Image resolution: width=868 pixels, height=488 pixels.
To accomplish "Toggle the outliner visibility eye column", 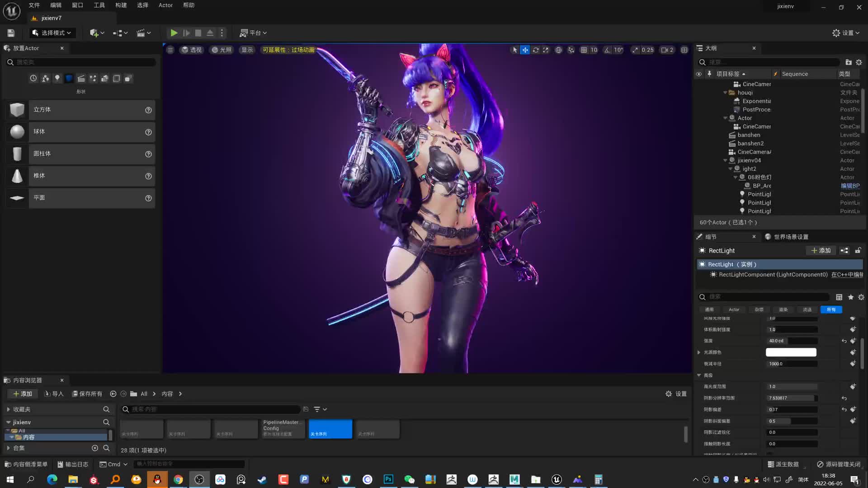I will (699, 74).
